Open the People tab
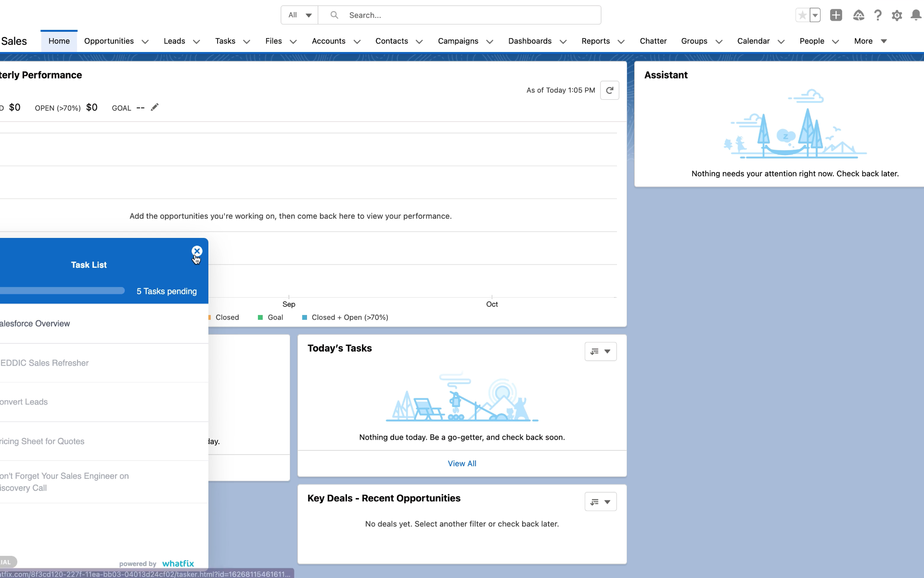Viewport: 924px width, 578px height. coord(812,41)
